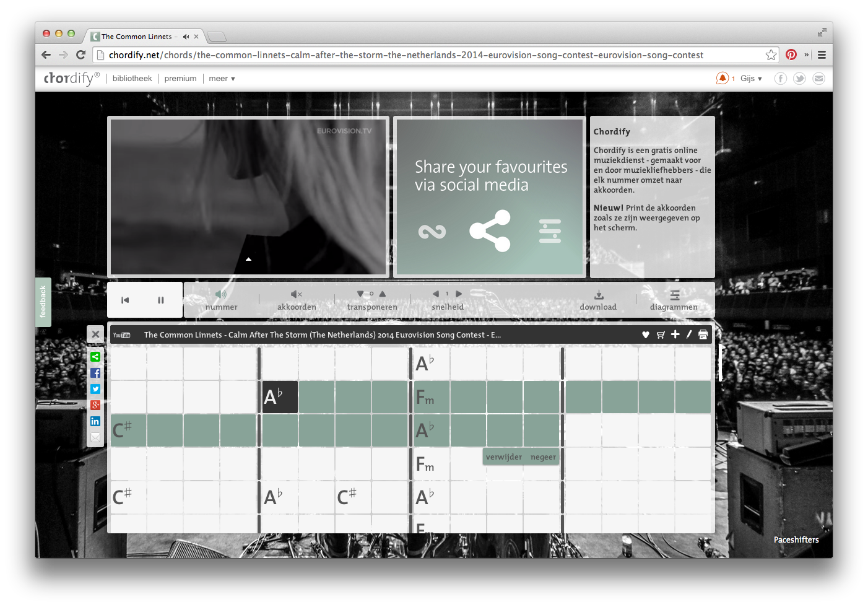Image resolution: width=868 pixels, height=607 pixels.
Task: Go back in browser
Action: (x=46, y=55)
